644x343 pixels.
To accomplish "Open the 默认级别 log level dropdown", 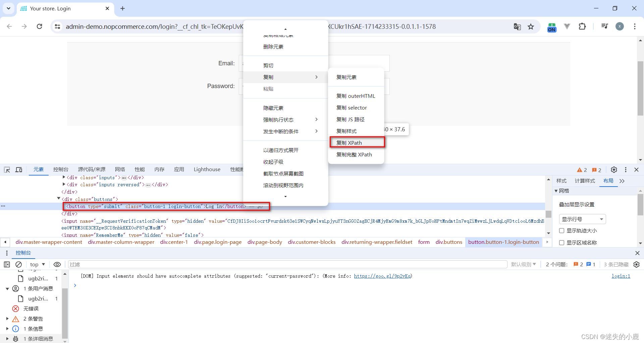I will tap(523, 264).
